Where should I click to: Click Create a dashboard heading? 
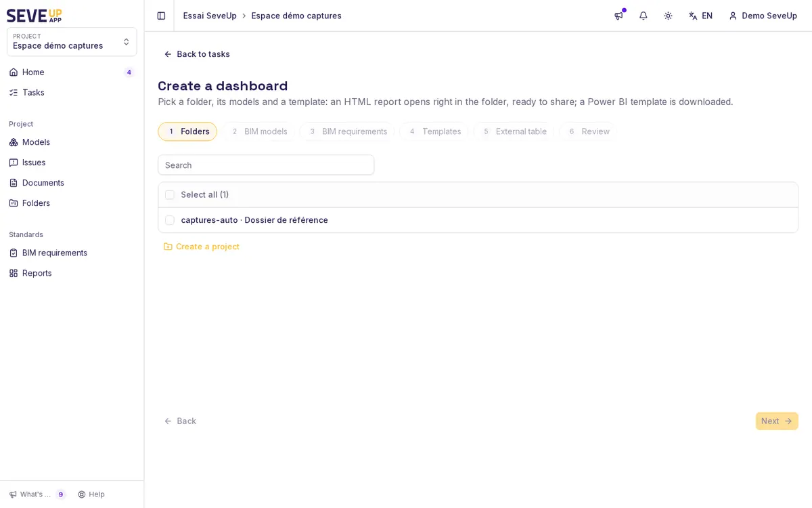click(223, 86)
